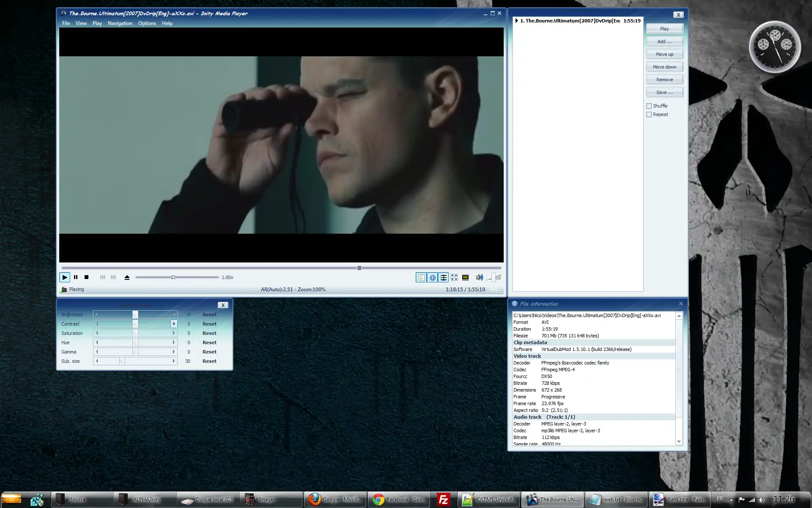Click the playlist view toggle icon
The width and height of the screenshot is (812, 508).
pos(420,277)
